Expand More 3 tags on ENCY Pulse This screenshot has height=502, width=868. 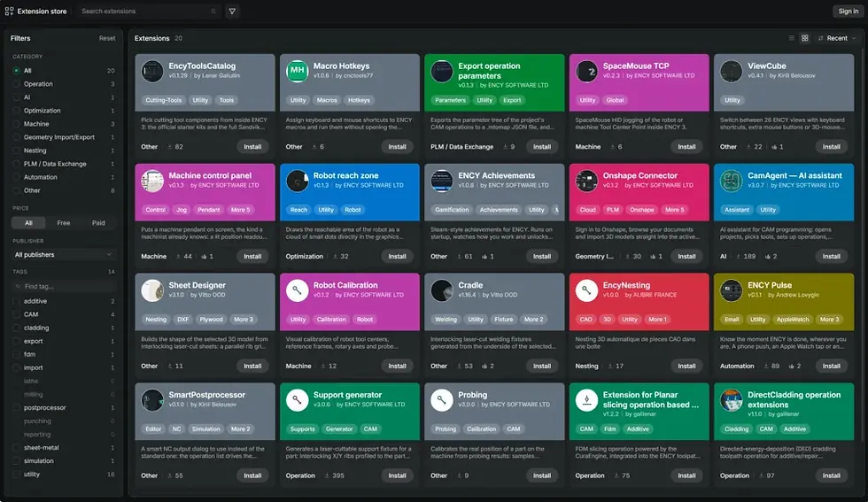point(829,320)
